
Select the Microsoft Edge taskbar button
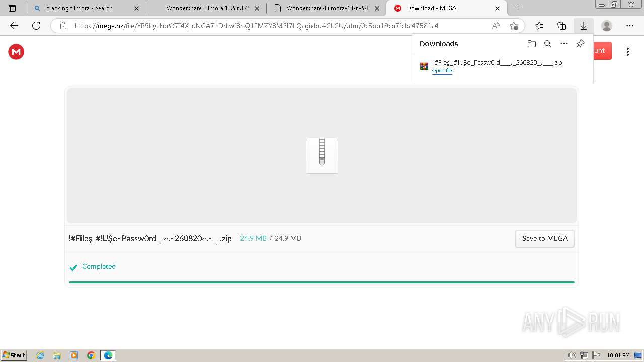coord(108,355)
